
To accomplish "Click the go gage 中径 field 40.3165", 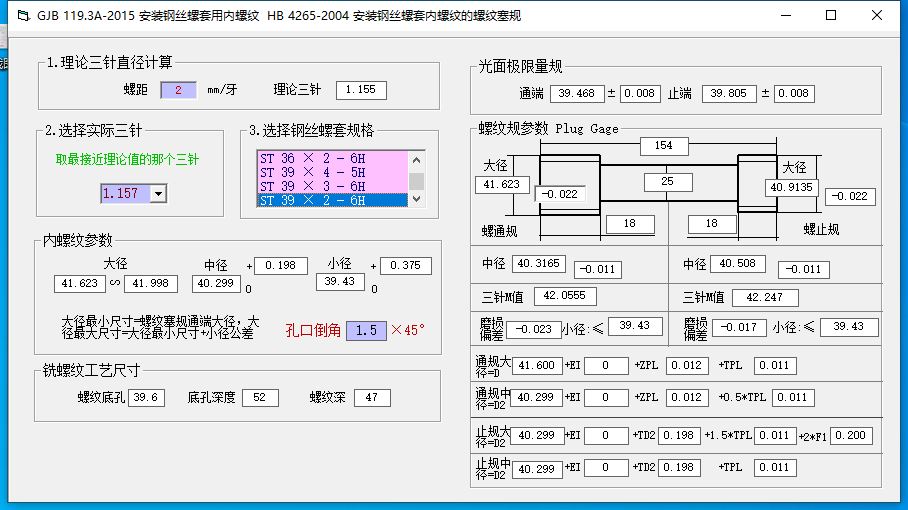I will pos(539,264).
